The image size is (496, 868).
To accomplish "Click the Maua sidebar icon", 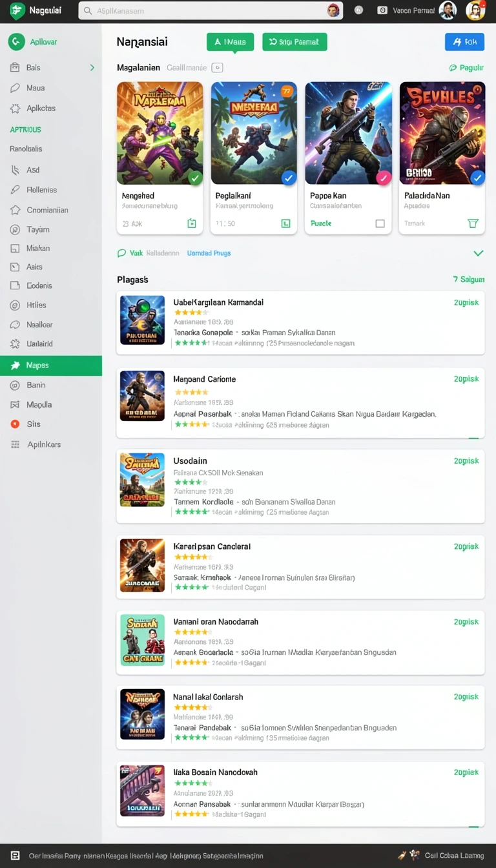I will point(15,88).
